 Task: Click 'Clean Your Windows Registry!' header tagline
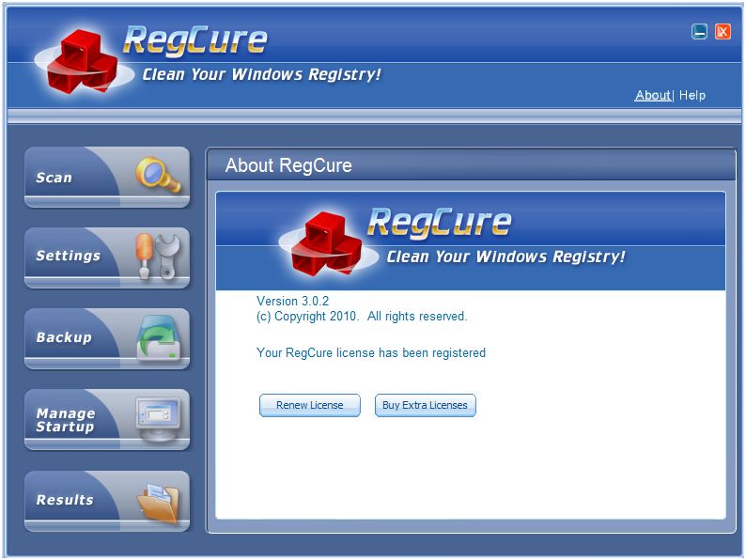[262, 74]
